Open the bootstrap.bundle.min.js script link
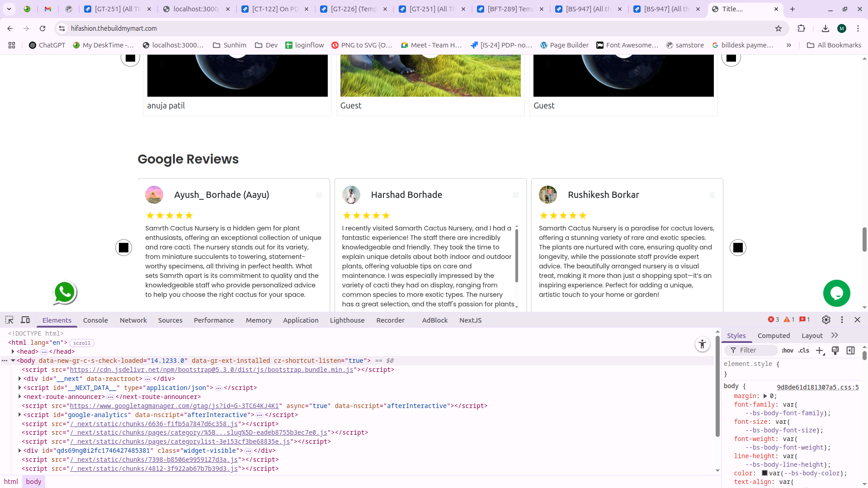Screen dimensions: 868x488 click(212, 370)
